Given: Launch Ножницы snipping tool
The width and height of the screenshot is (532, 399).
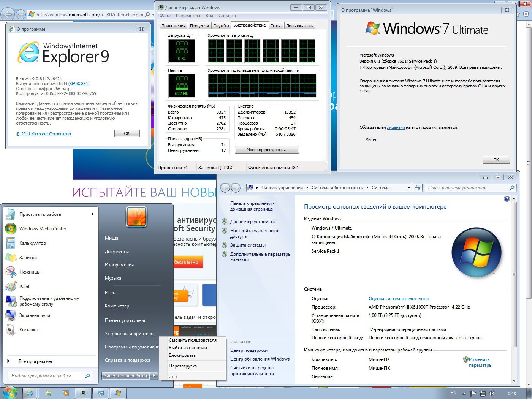Looking at the screenshot, I should tap(51, 272).
